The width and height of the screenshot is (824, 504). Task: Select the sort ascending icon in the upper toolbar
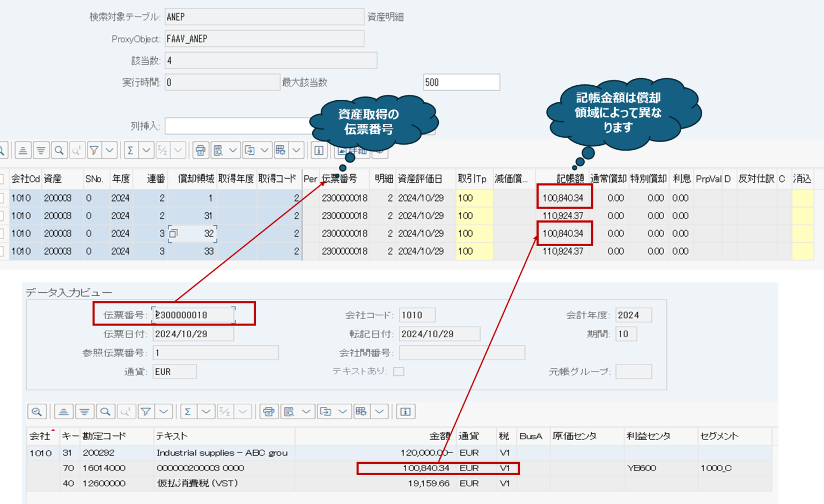pyautogui.click(x=23, y=150)
